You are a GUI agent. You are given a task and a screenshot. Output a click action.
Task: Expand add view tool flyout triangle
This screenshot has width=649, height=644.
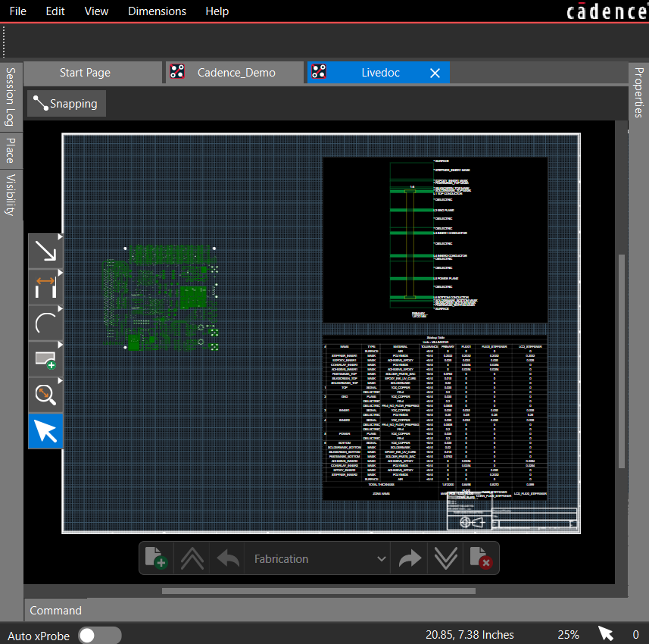(x=60, y=345)
